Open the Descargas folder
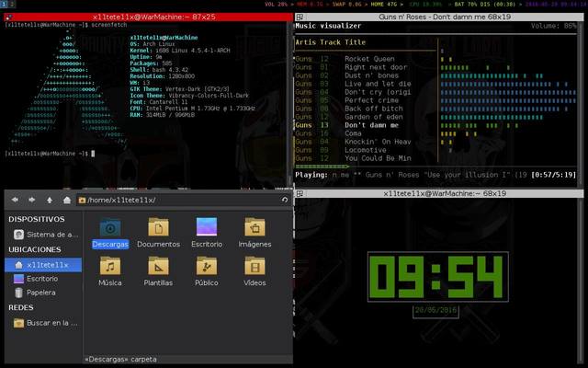Viewport: 588px width, 368px height. (110, 233)
